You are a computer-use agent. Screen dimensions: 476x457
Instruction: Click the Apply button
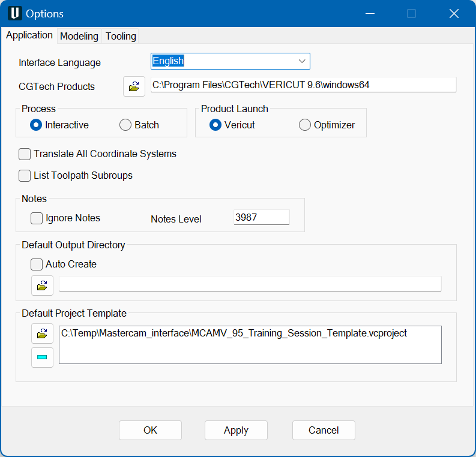[x=236, y=430]
